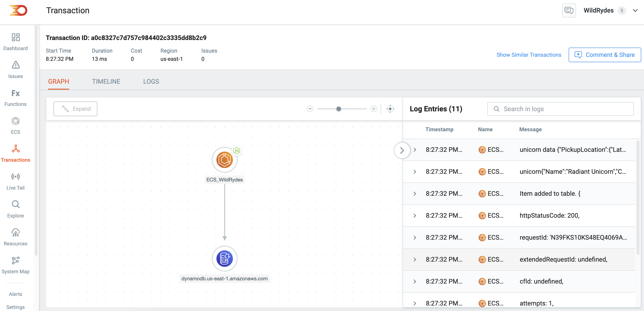This screenshot has height=311, width=644.
Task: Click the sidebar vertical scrollbar
Action: [36, 140]
